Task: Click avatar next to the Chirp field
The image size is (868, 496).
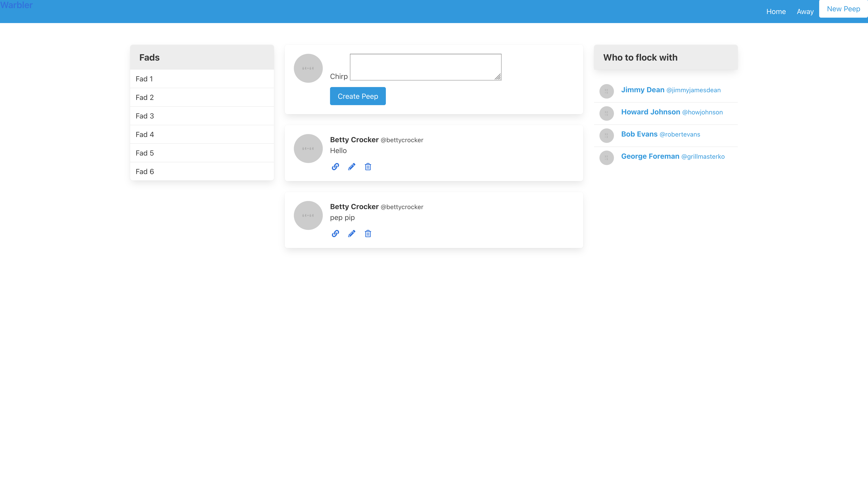Action: [308, 68]
